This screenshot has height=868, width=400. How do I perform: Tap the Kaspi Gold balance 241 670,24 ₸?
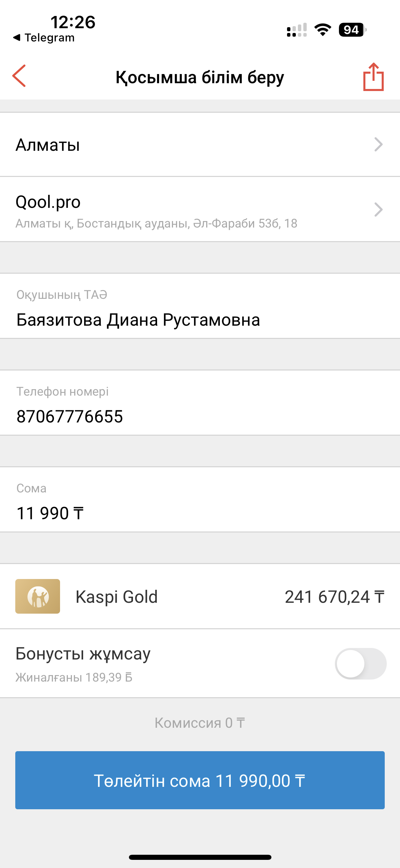[334, 597]
